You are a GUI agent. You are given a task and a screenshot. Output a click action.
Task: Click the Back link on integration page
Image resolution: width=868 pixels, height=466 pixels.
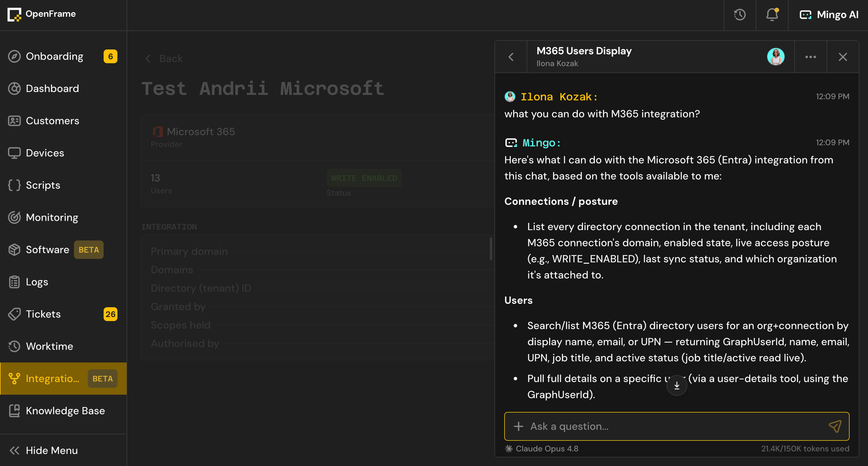point(164,59)
